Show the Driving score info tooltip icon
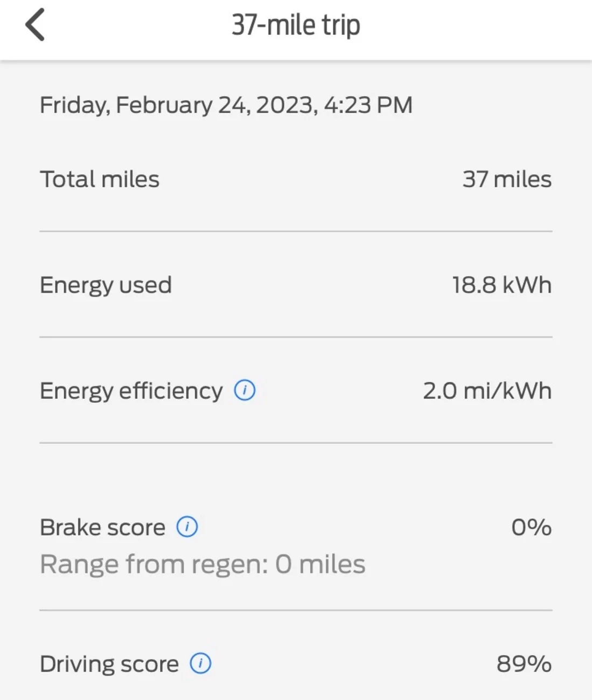Viewport: 592px width, 700px height. tap(200, 663)
